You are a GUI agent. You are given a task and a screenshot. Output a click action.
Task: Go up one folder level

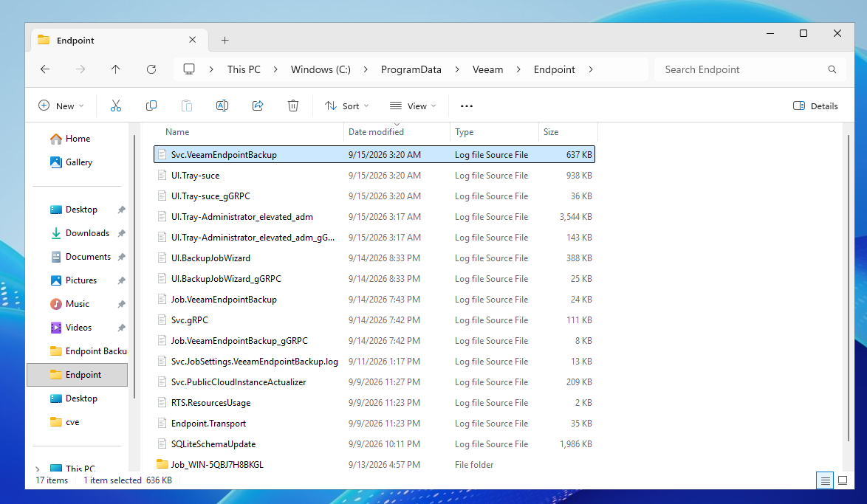pos(115,69)
